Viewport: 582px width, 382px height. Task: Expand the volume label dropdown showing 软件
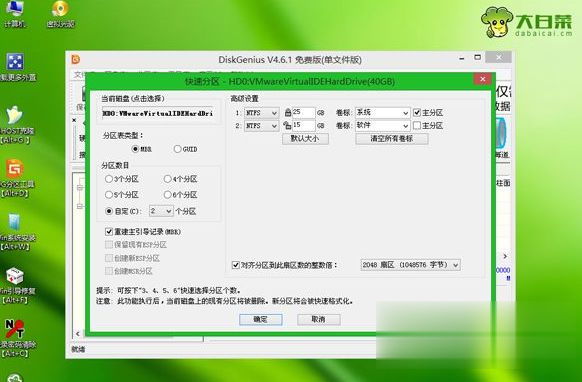click(x=383, y=125)
